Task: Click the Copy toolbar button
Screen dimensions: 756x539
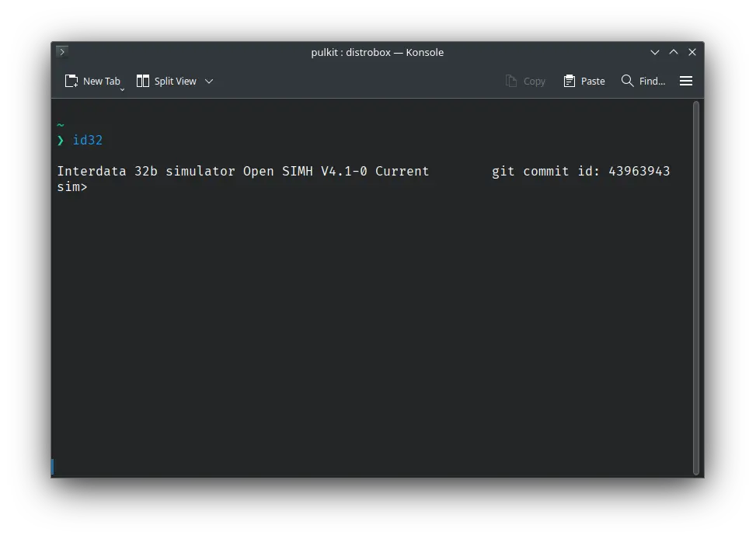Action: [525, 81]
